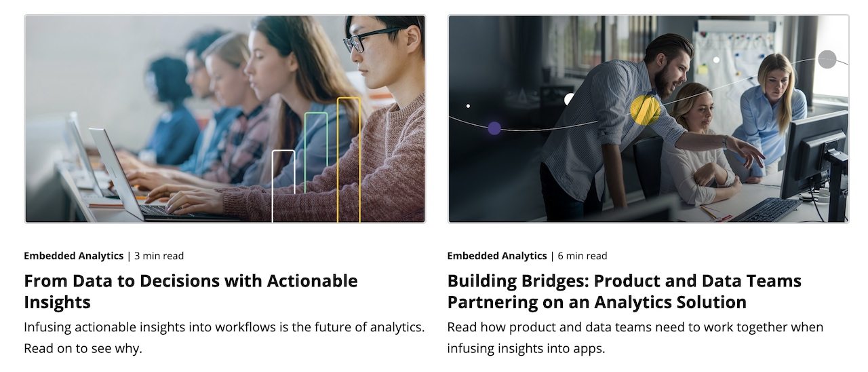The image size is (868, 372).
Task: Select Embedded Analytics category above 'Building Bridges'
Action: [x=497, y=256]
